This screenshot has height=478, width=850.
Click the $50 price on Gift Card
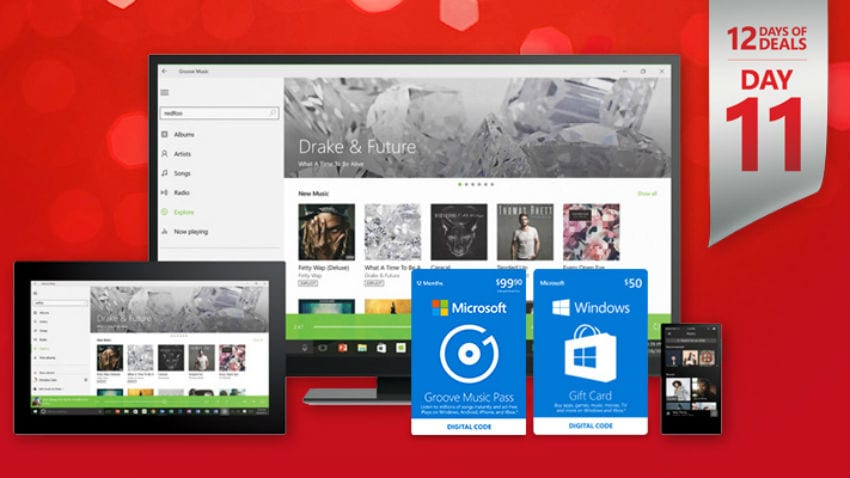pyautogui.click(x=633, y=283)
